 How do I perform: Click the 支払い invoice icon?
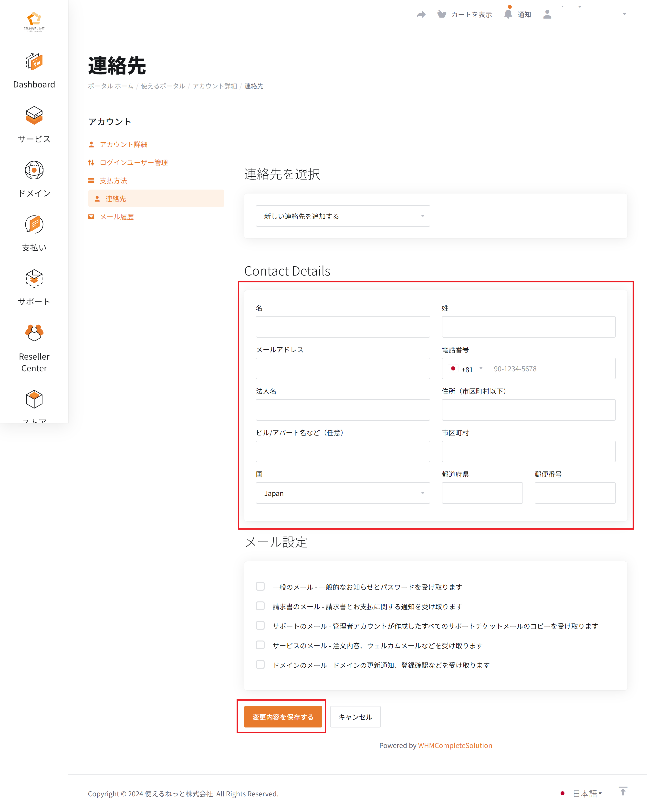coord(34,224)
